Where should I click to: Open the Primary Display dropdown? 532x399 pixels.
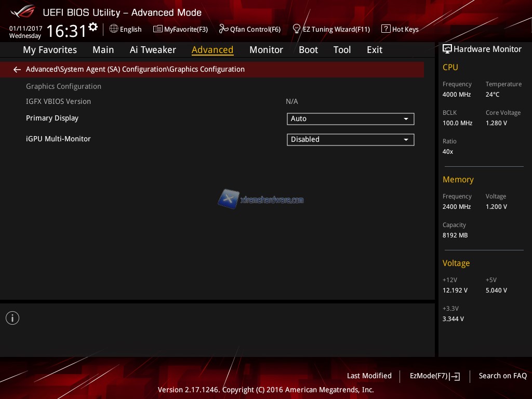[350, 119]
